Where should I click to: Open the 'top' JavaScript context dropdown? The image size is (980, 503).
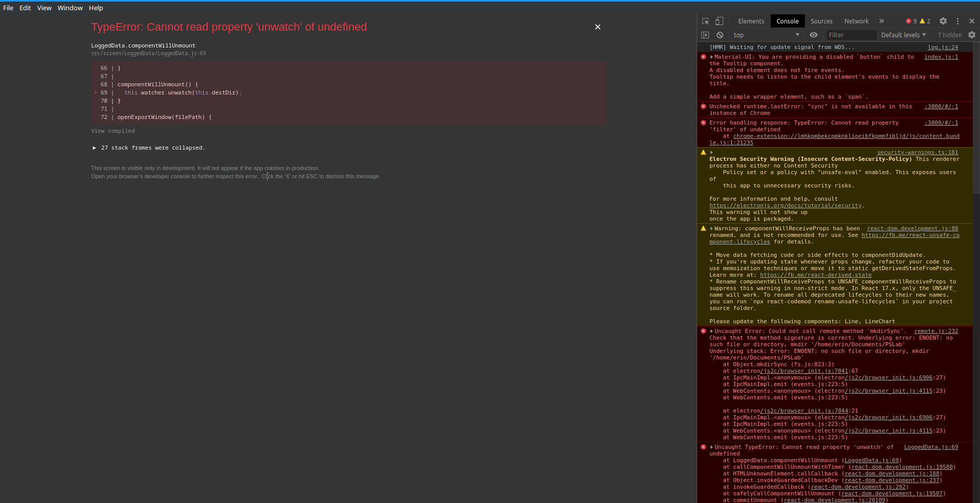(x=766, y=35)
